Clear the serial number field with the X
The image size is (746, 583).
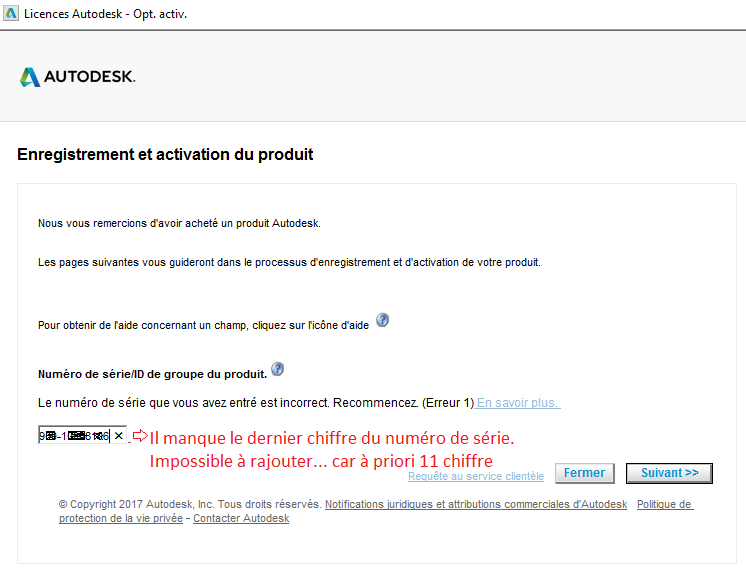[x=119, y=435]
